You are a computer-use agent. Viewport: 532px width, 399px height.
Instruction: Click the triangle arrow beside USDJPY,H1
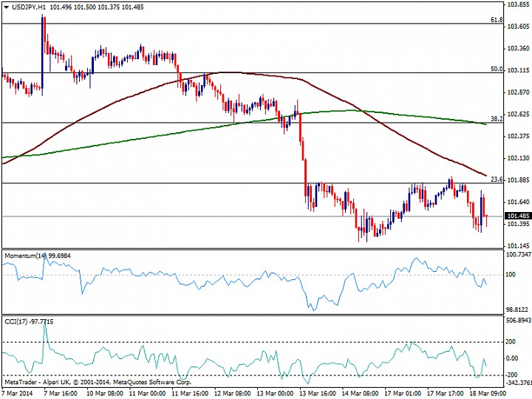coord(6,7)
